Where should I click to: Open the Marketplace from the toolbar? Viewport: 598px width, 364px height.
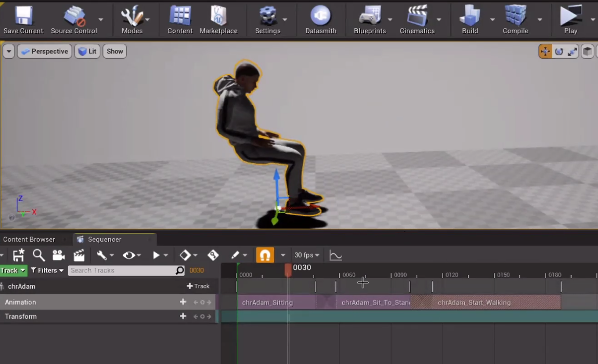click(x=218, y=16)
